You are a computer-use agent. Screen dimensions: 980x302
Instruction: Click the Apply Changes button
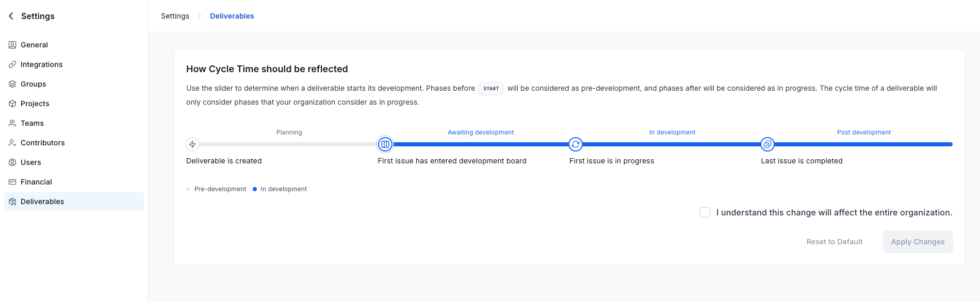coord(918,242)
